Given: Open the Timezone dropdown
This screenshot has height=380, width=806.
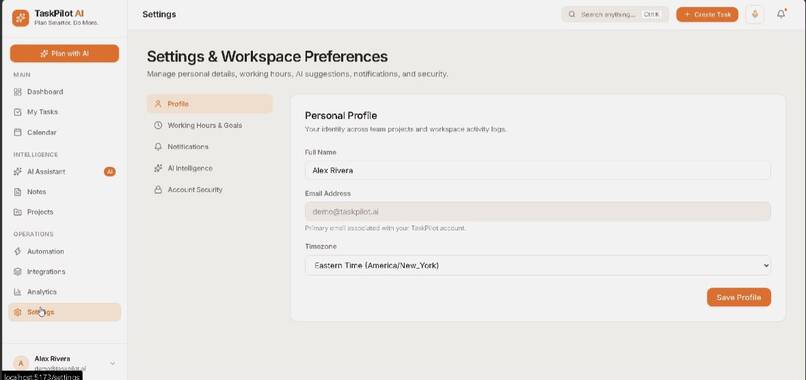Looking at the screenshot, I should (x=538, y=265).
